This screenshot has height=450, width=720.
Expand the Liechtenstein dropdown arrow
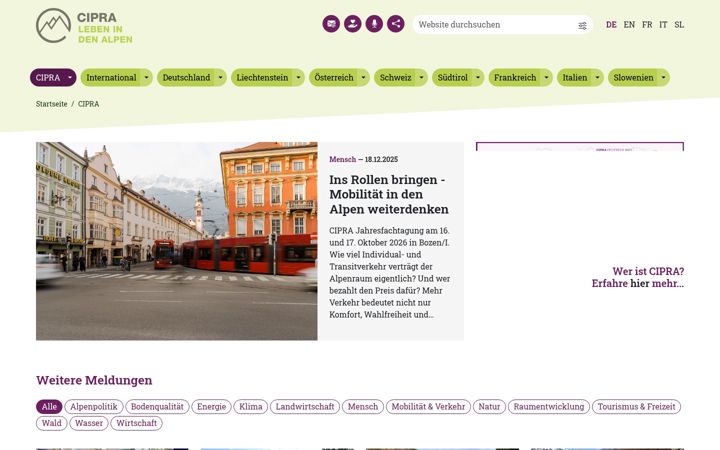pos(298,78)
